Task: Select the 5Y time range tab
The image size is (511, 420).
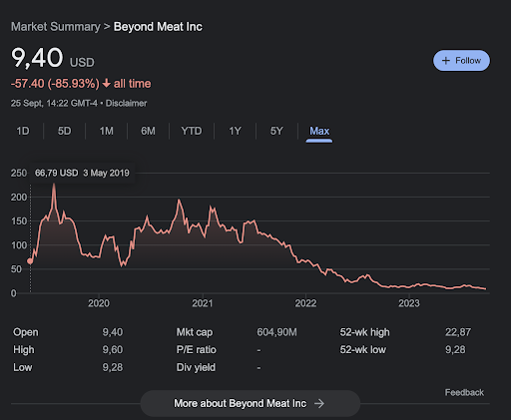Action: point(276,131)
